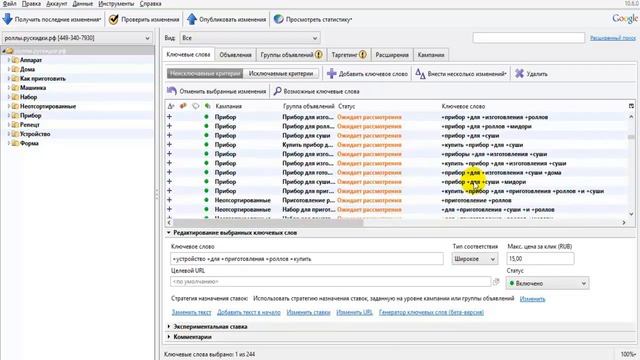This screenshot has width=640, height=360.
Task: Click the 'Целевой URL' input field
Action: coord(331,282)
